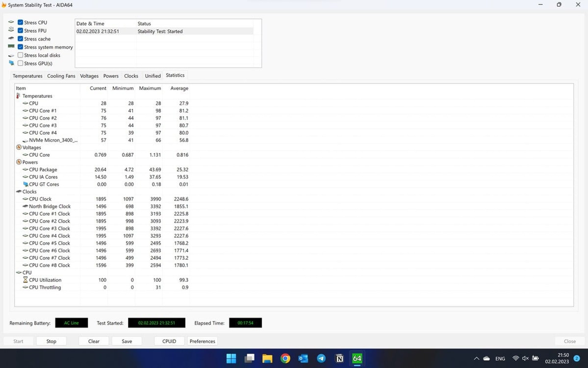Screen dimensions: 588x368
Task: Open the Unified tab
Action: click(x=153, y=76)
